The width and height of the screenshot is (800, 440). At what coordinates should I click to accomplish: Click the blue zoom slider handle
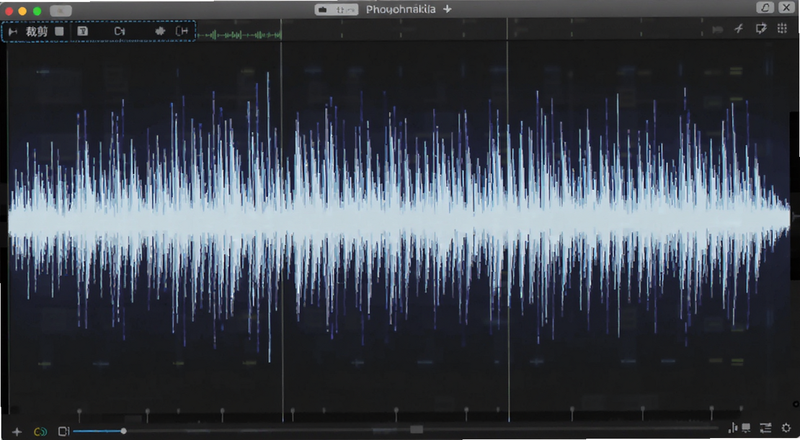tap(123, 431)
